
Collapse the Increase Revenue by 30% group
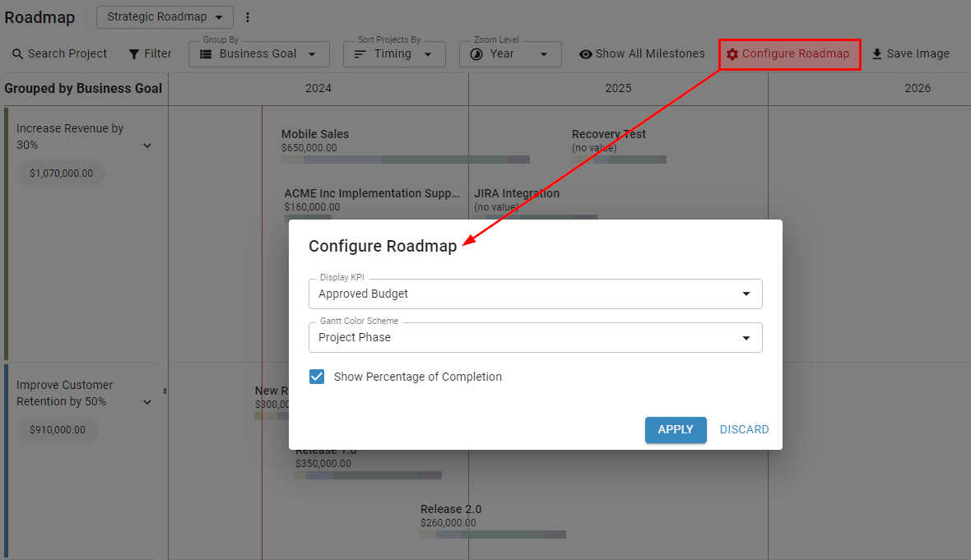[147, 146]
